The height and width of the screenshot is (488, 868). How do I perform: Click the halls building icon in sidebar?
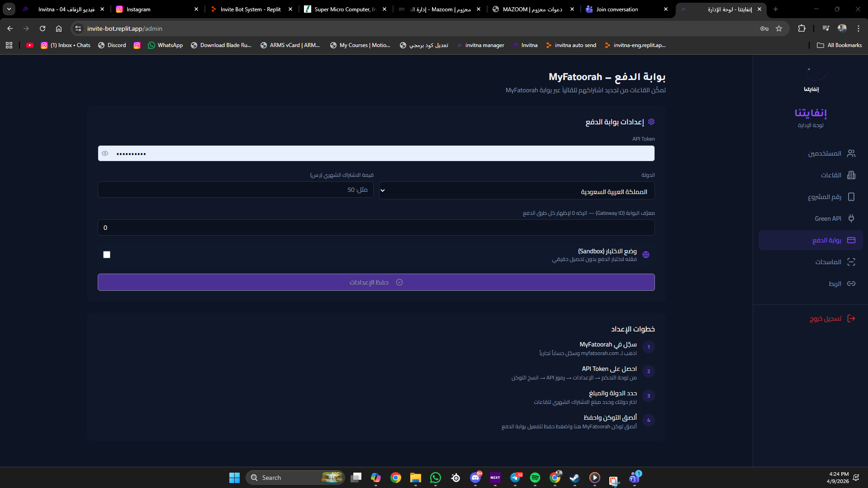click(x=851, y=175)
